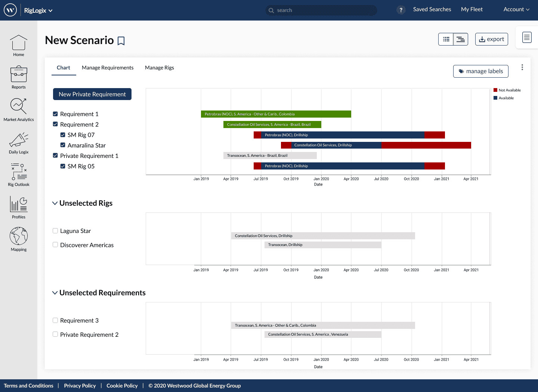Go to Daily Logix megaphone icon
This screenshot has width=538, height=392.
tap(18, 140)
